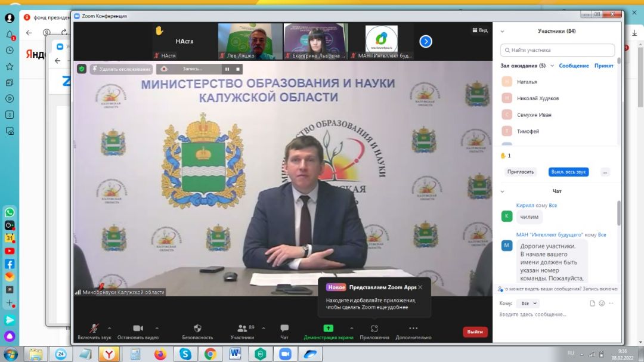Open notifications bell in browser sidebar
The width and height of the screenshot is (644, 362).
pos(10,35)
